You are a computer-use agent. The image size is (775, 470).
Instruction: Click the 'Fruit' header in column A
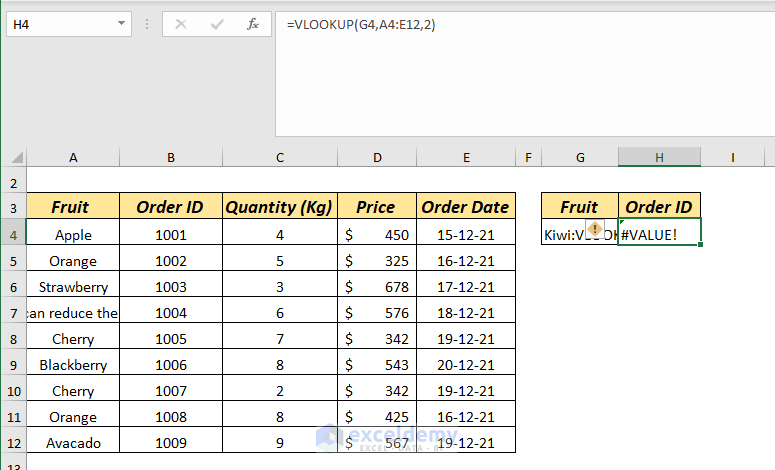(x=73, y=206)
